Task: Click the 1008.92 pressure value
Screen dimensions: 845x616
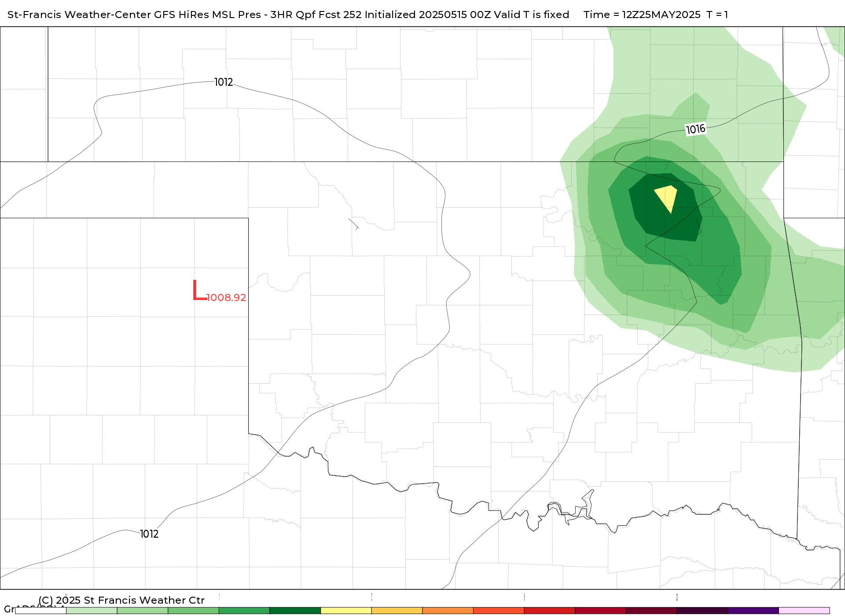Action: pos(226,297)
